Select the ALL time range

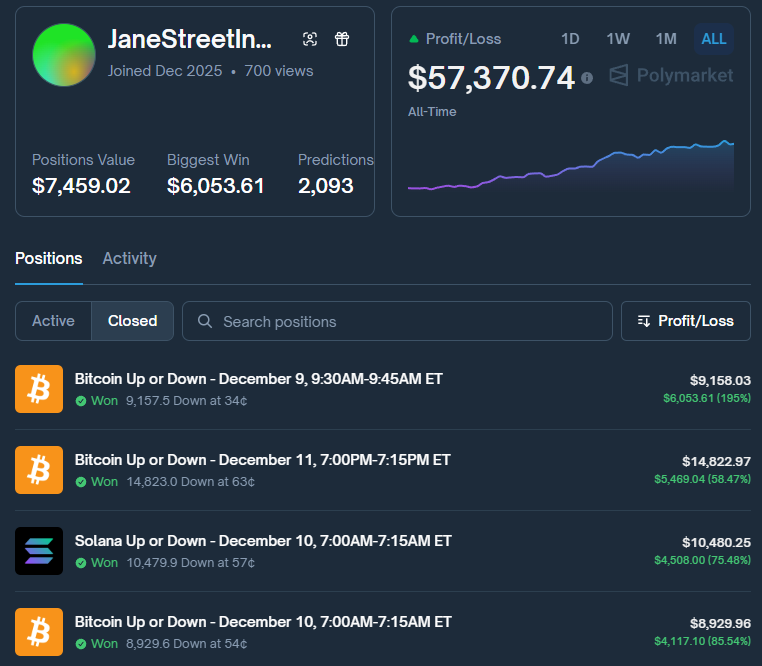click(713, 39)
